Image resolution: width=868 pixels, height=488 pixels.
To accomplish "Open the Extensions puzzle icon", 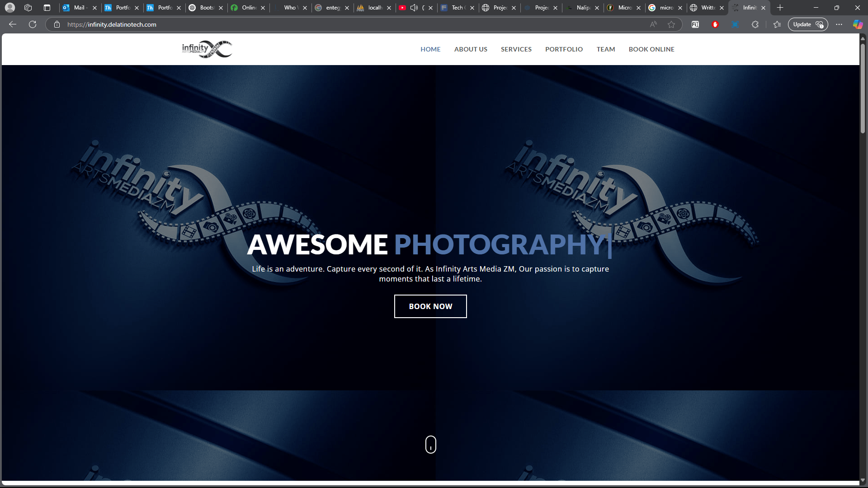I will coord(755,24).
